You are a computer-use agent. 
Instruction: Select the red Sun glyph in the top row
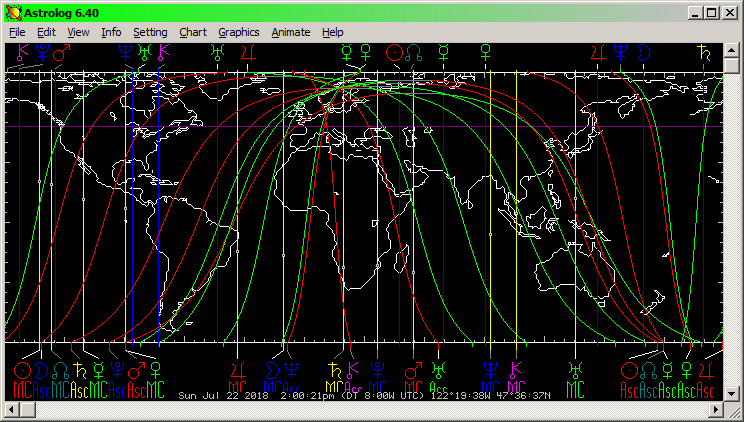click(x=394, y=51)
